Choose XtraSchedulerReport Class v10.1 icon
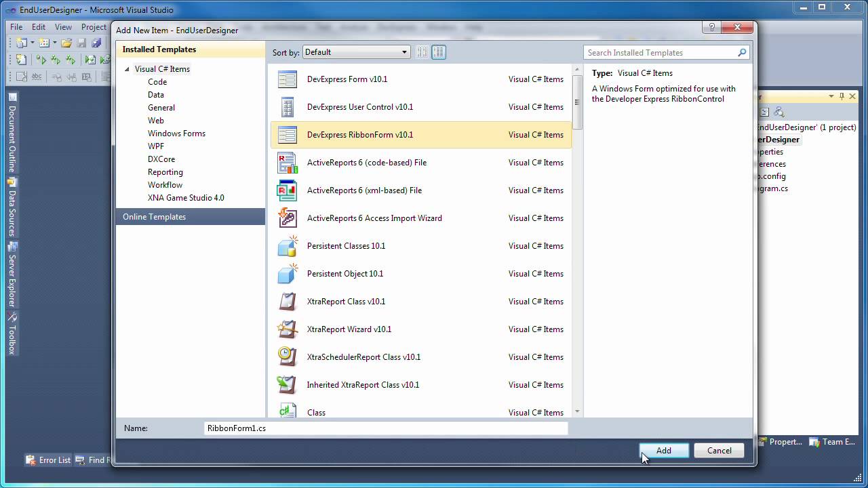 tap(288, 357)
